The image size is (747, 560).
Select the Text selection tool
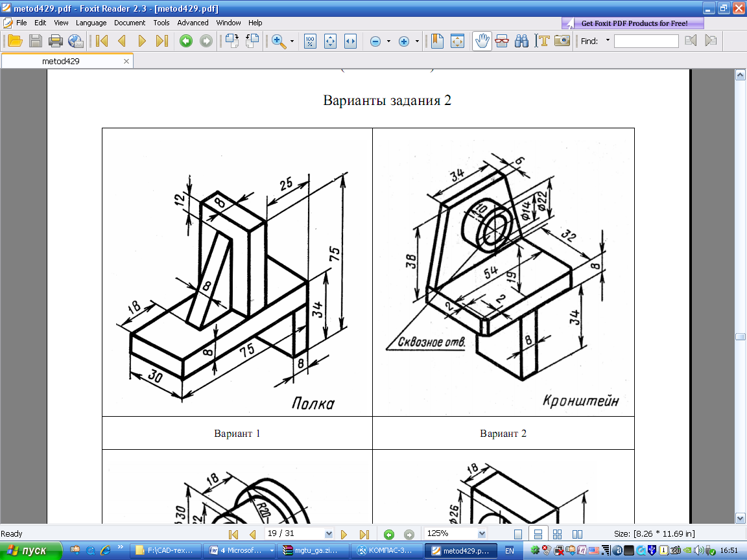tap(541, 41)
